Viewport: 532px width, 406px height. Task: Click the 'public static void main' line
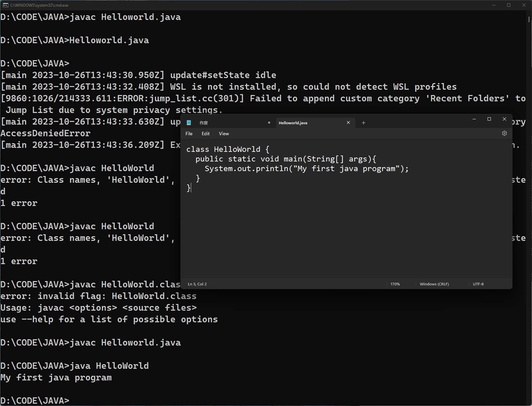[x=286, y=159]
